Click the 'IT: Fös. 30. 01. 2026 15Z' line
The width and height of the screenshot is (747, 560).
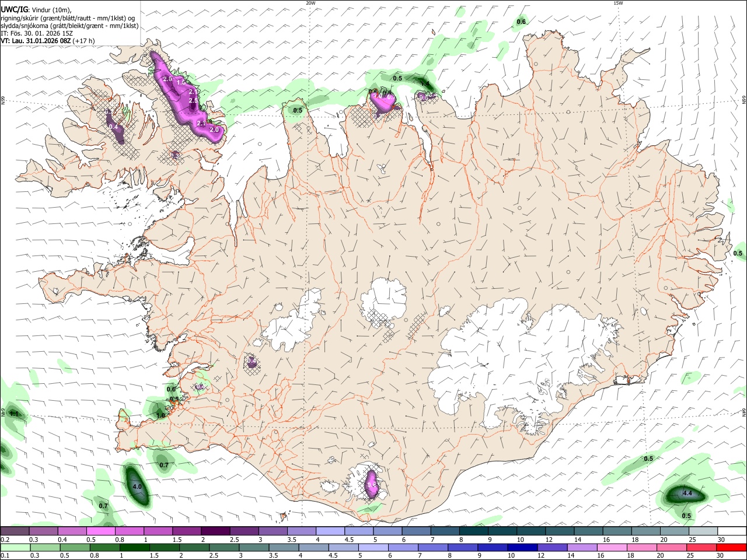37,33
